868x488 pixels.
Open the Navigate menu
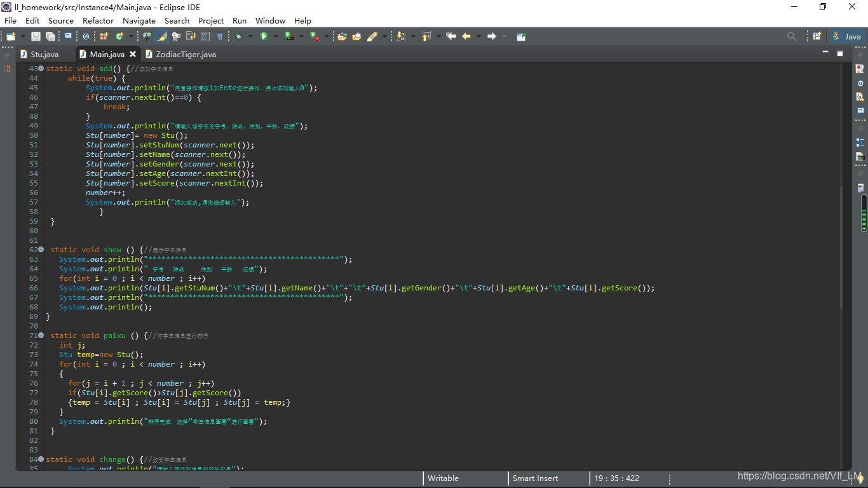pyautogui.click(x=140, y=20)
